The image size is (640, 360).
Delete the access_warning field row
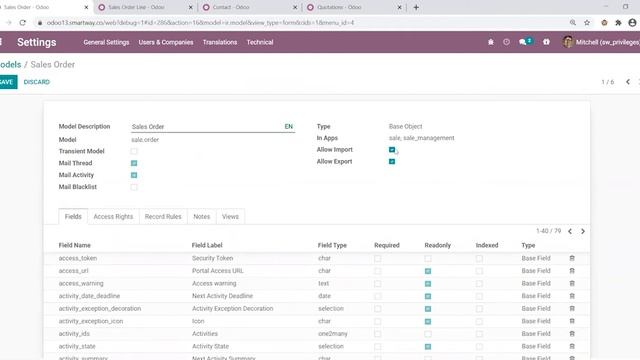572,283
